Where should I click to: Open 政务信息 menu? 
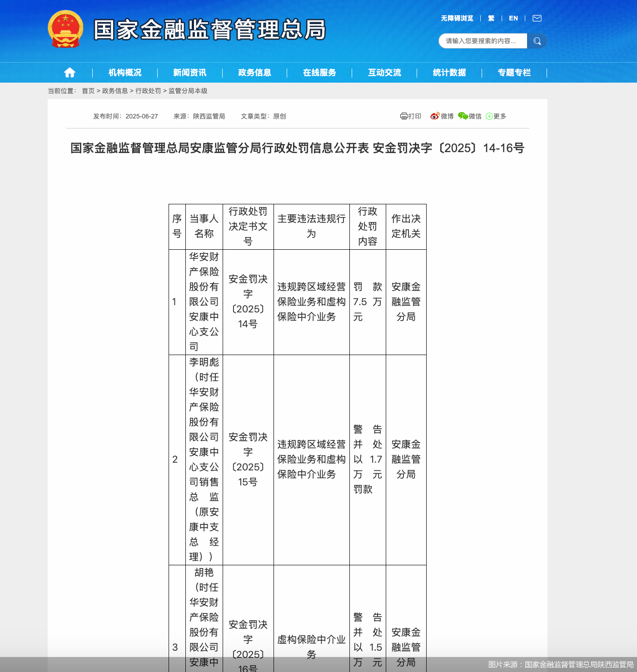pyautogui.click(x=254, y=73)
